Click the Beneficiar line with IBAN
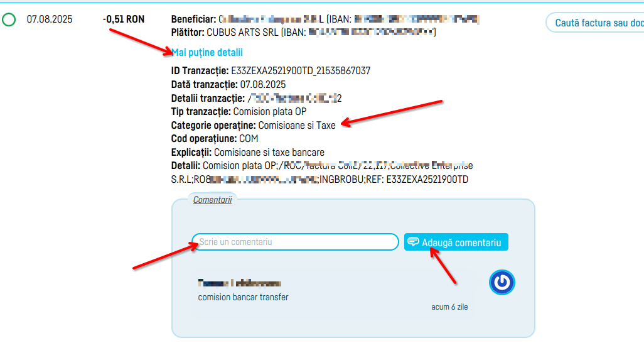The height and width of the screenshot is (348, 644). [325, 19]
